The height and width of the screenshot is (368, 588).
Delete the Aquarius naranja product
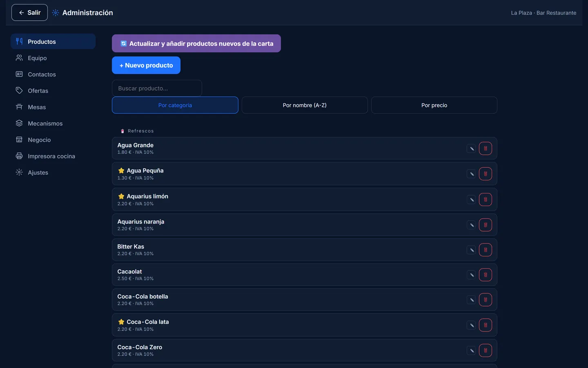click(x=486, y=225)
